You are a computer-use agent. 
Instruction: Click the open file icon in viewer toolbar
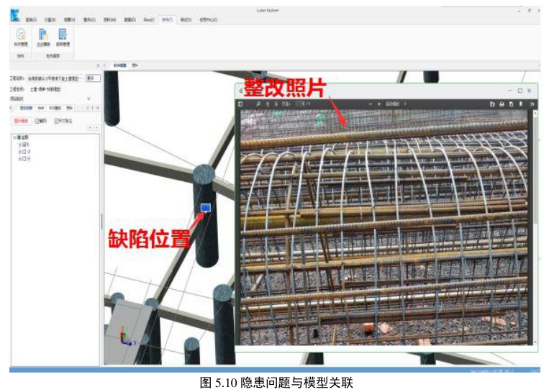pos(492,104)
